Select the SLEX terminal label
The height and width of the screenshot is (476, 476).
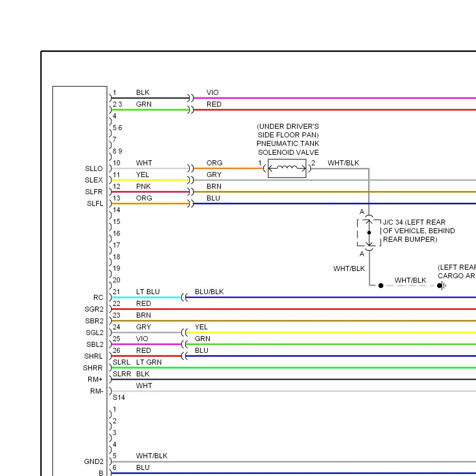tap(94, 180)
